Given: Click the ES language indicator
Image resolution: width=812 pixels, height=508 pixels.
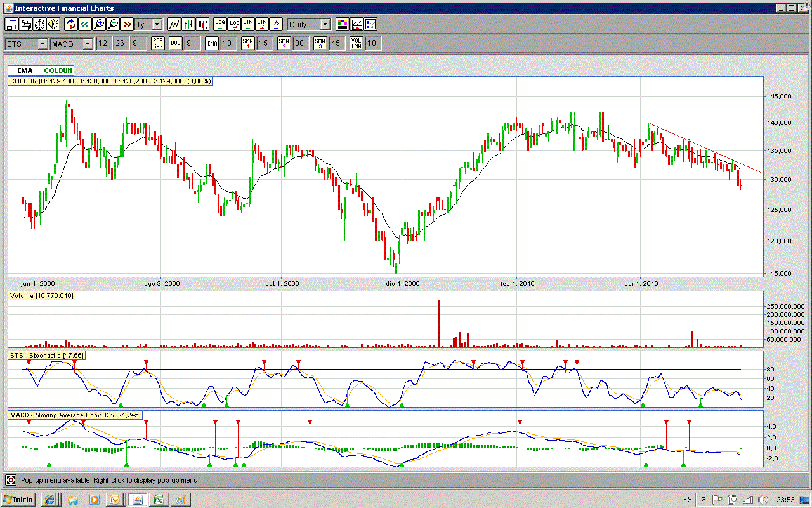Looking at the screenshot, I should tap(688, 500).
